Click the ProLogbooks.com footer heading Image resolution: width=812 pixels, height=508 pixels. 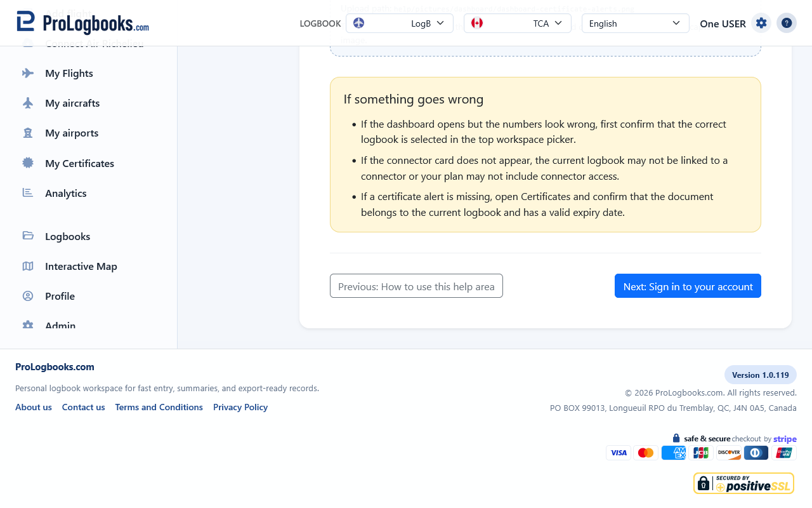click(55, 366)
